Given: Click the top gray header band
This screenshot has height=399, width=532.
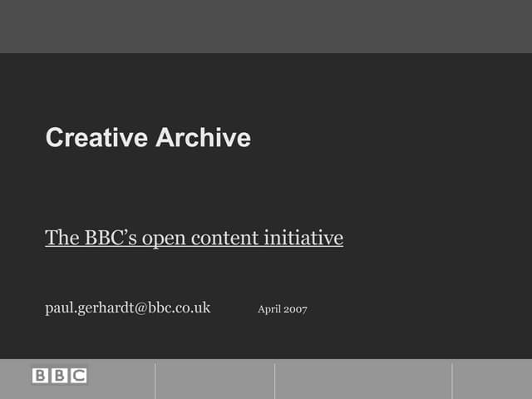Looking at the screenshot, I should point(266,26).
